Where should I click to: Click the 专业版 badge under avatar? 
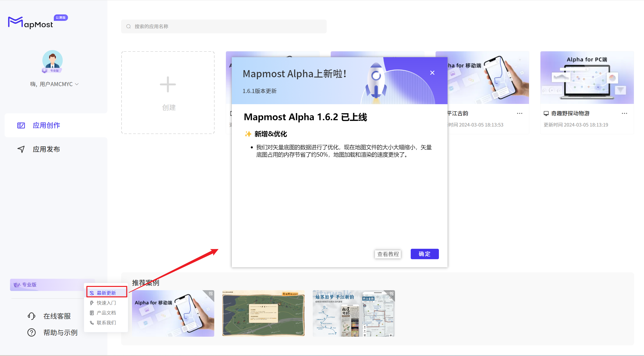[x=52, y=70]
